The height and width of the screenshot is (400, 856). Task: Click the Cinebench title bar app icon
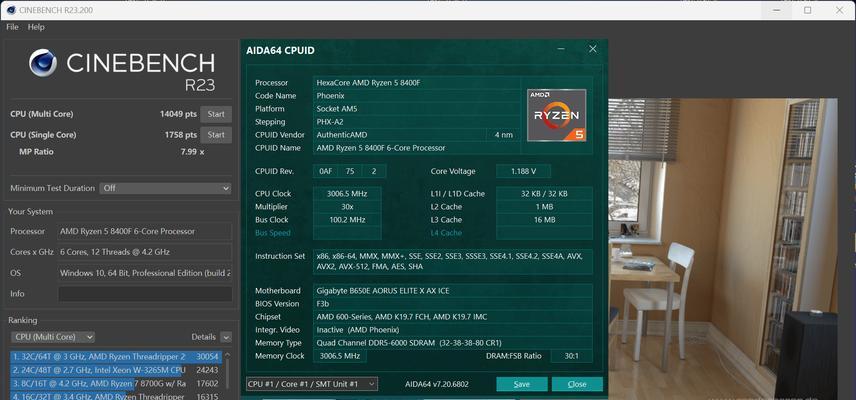coord(11,10)
